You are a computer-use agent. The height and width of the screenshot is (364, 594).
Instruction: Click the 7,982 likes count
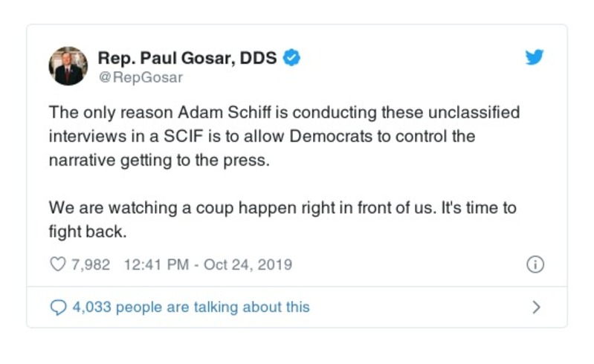[91, 264]
